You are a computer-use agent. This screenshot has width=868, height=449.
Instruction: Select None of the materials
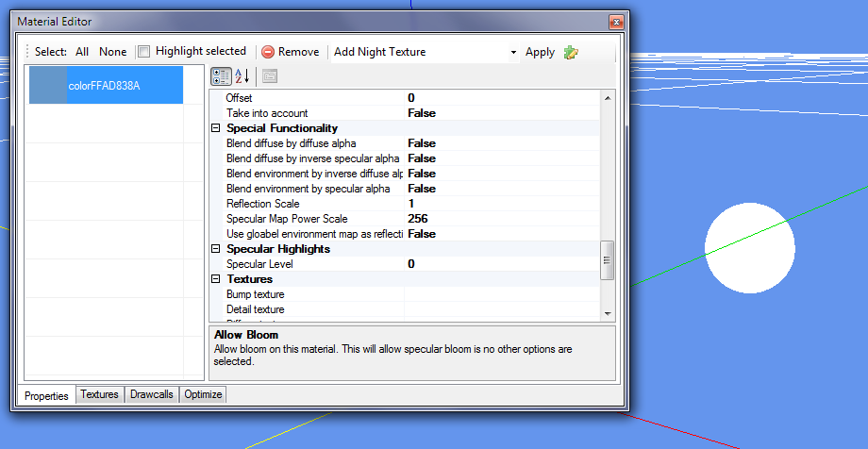pos(113,52)
